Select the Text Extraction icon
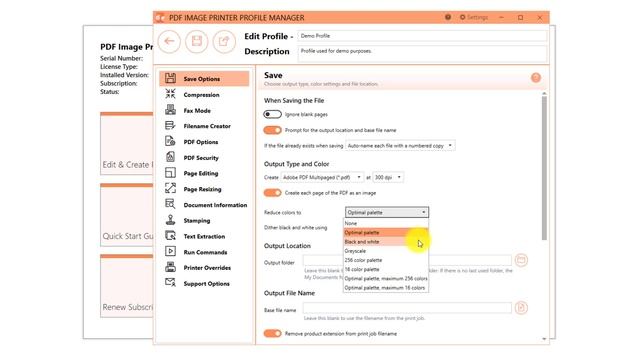640x360 pixels. 170,236
